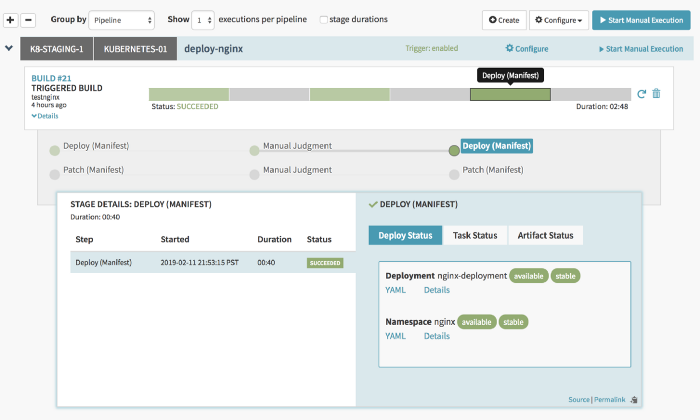Toggle the stage durations checkbox
Screen dimensions: 700x420
324,20
